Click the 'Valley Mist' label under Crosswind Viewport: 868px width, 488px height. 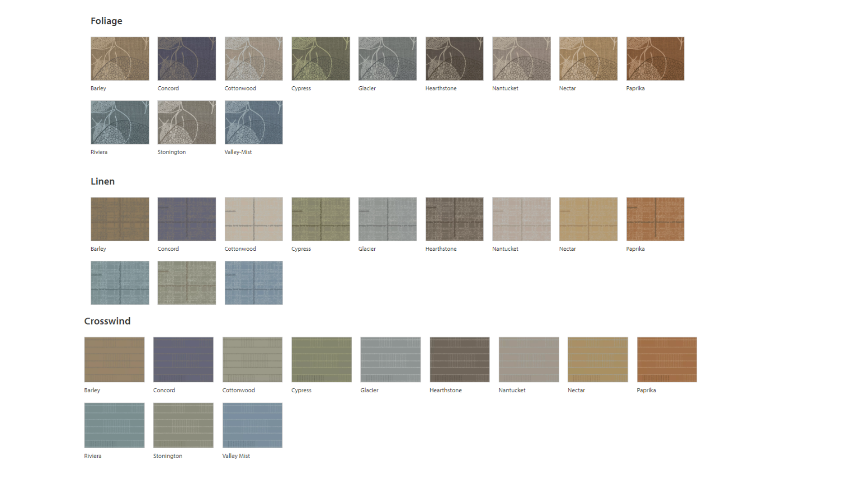point(236,456)
